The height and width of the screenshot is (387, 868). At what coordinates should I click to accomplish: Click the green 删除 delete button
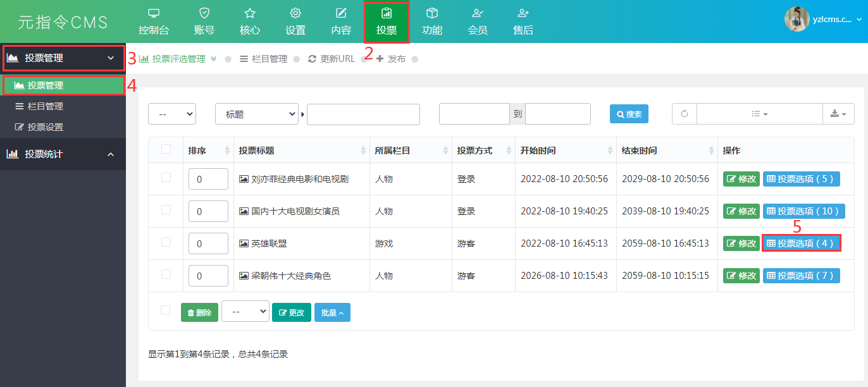[199, 312]
